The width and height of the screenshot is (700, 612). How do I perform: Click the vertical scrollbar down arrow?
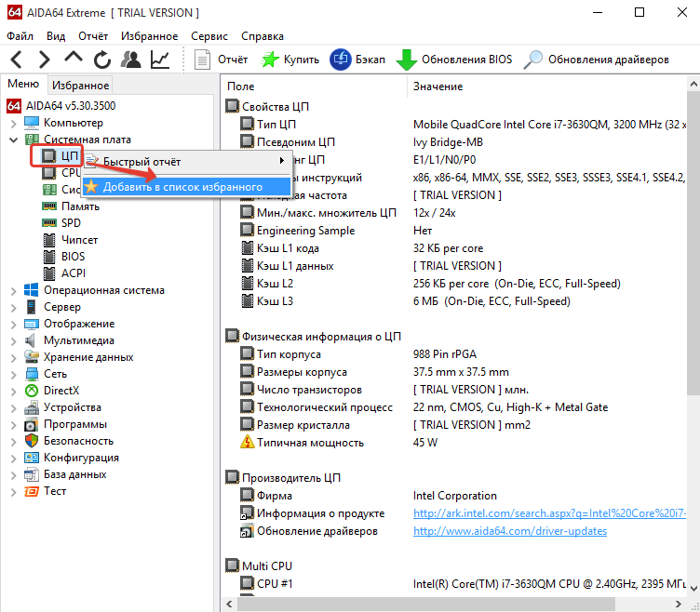point(693,588)
